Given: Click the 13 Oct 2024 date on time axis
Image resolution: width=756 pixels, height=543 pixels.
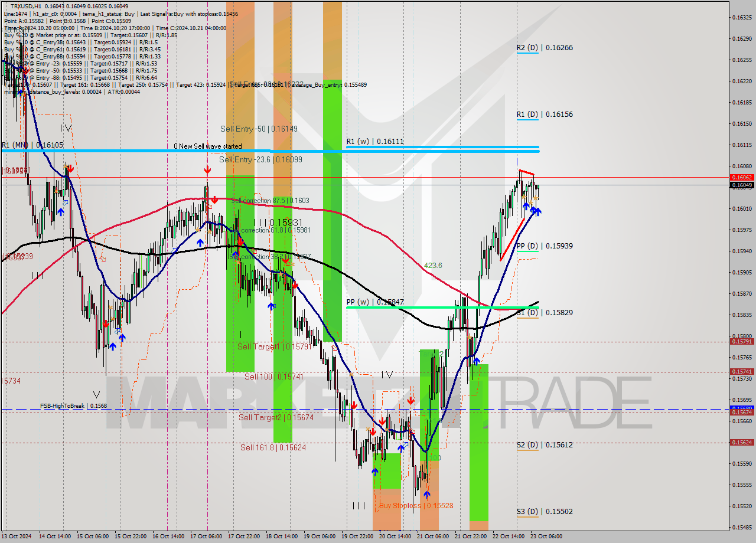Looking at the screenshot, I should pos(16,537).
